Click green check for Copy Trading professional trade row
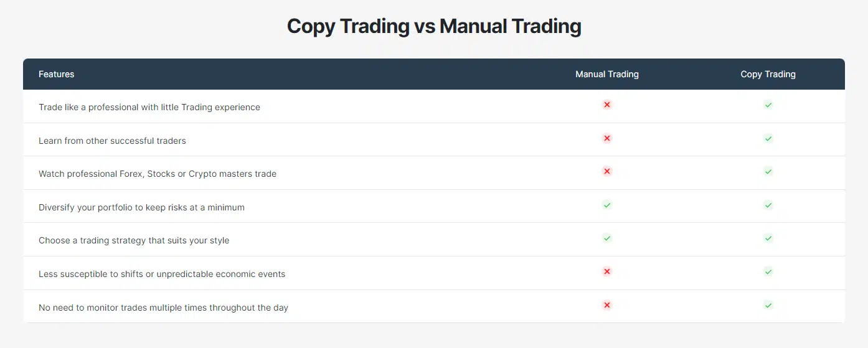The width and height of the screenshot is (868, 348). (768, 105)
